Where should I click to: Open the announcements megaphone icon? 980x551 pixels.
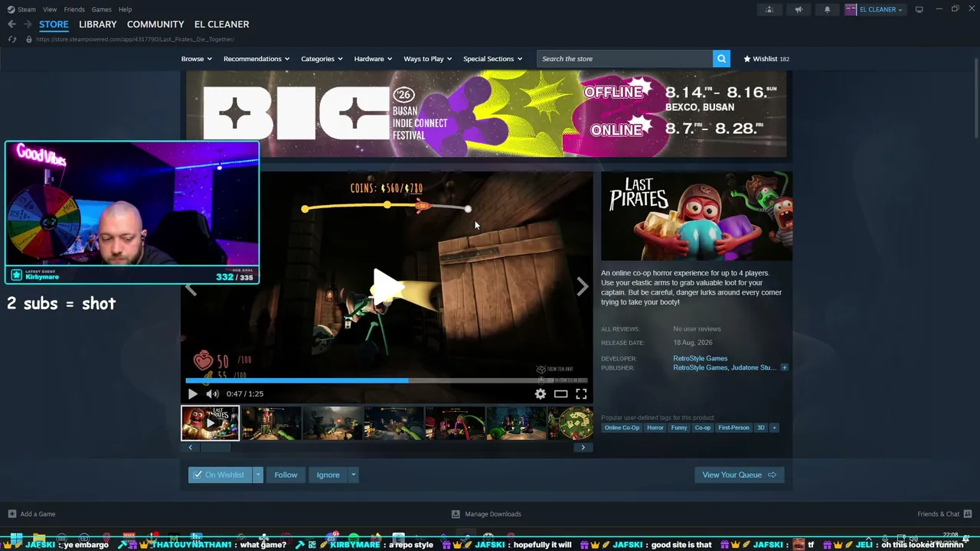coord(799,9)
